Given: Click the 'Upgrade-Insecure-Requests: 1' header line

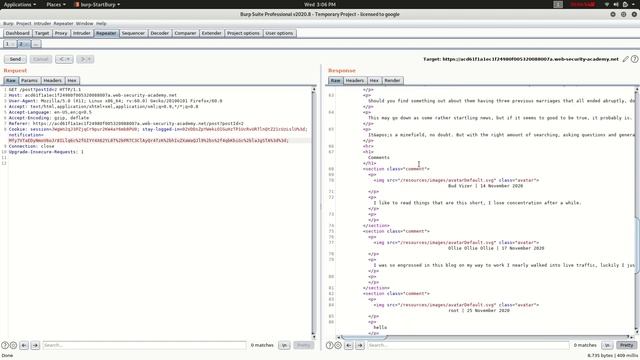Looking at the screenshot, I should (46, 152).
